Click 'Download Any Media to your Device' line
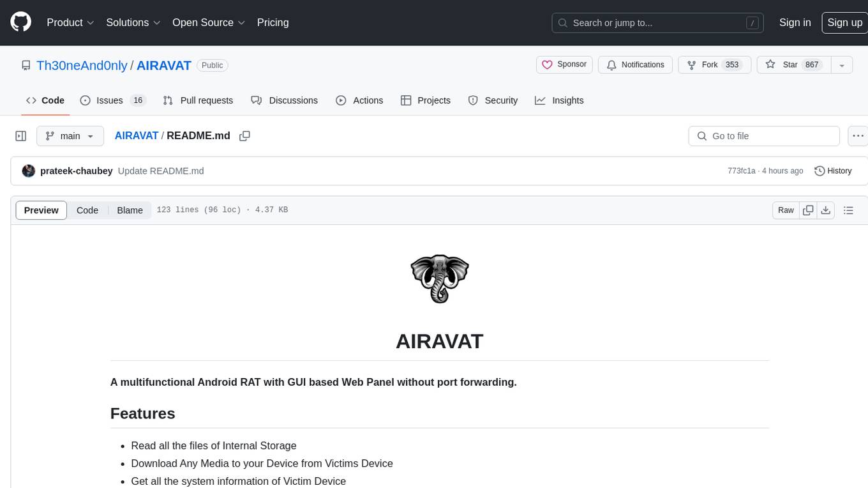Screen dimensions: 868x488 [x=262, y=463]
